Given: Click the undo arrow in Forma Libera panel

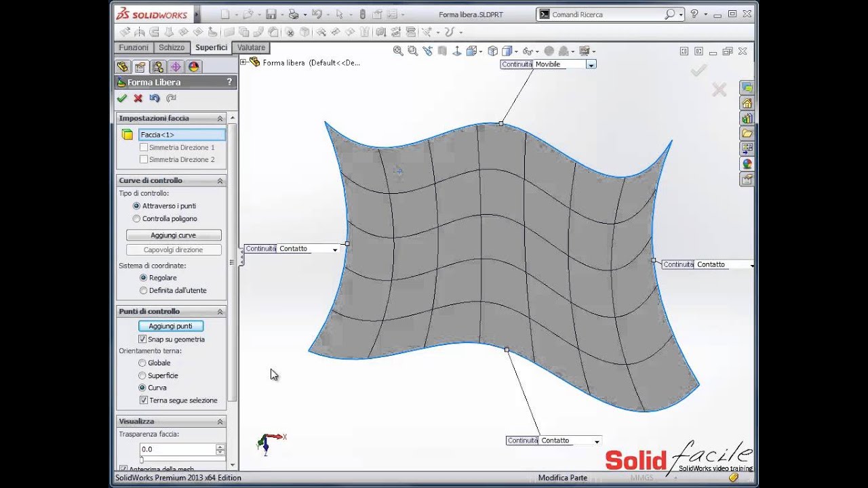Looking at the screenshot, I should tap(155, 98).
